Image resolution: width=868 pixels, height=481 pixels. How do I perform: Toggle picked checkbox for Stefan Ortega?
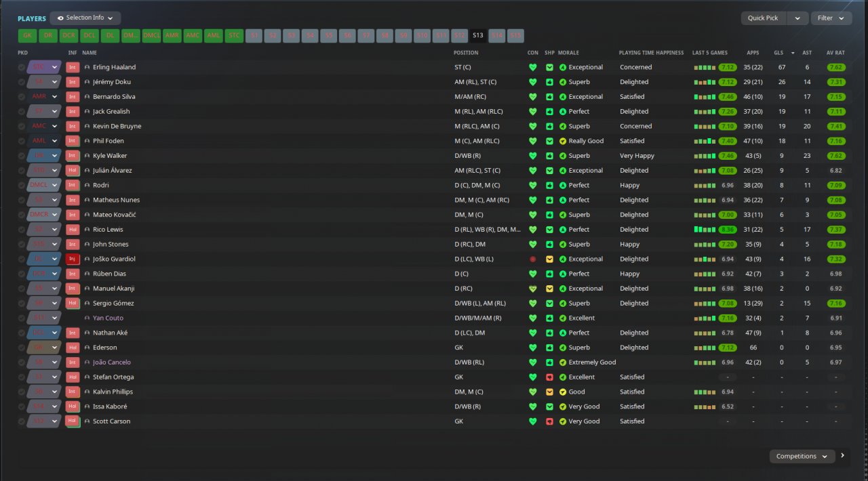click(22, 377)
